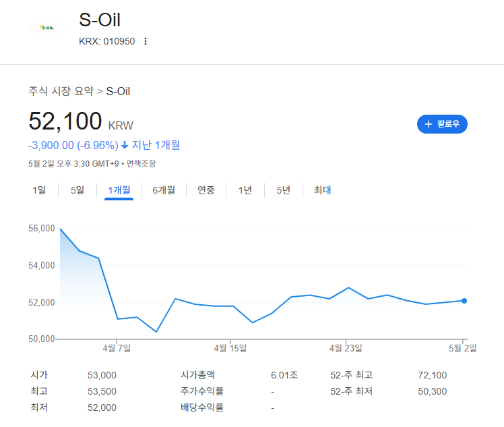
Task: Open the 주식 시장 요약 breadcrumb link
Action: 61,91
